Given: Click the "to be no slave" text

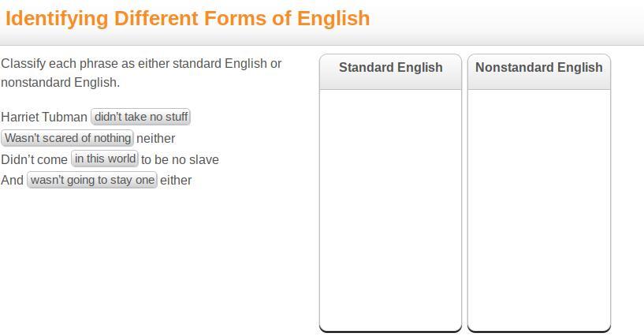Looking at the screenshot, I should [x=180, y=159].
